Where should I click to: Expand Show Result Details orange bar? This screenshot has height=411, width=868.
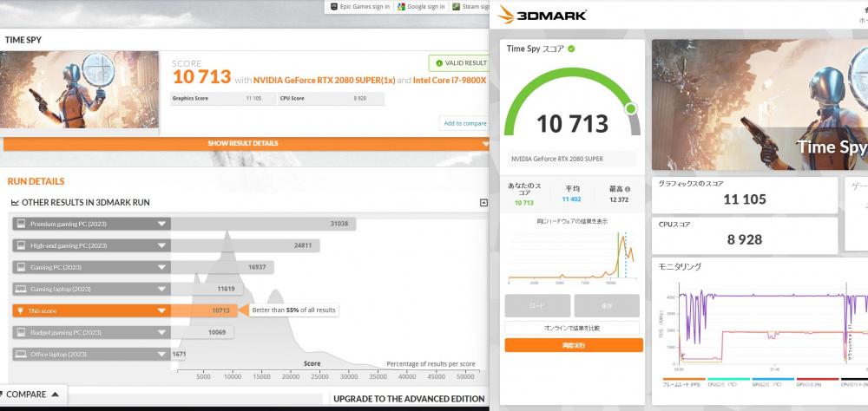247,144
